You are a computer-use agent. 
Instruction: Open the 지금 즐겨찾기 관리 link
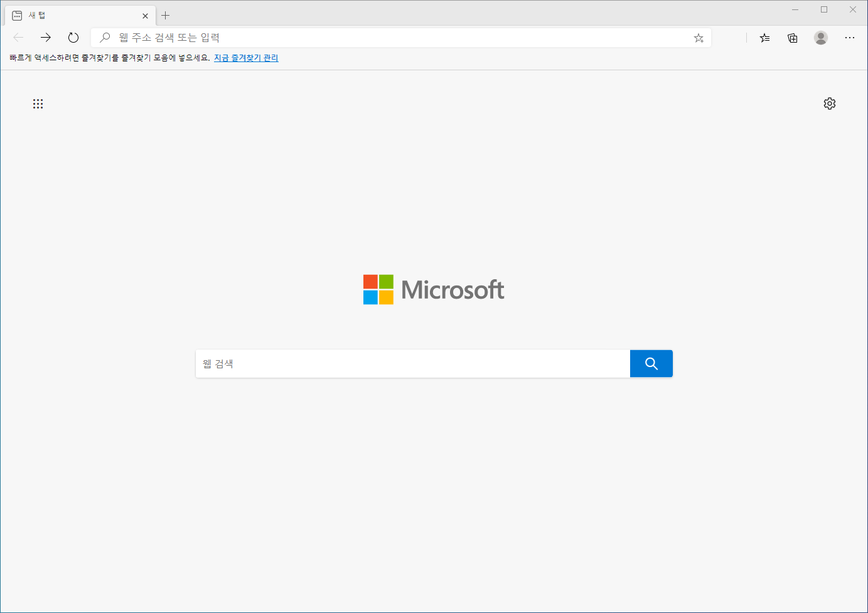246,58
